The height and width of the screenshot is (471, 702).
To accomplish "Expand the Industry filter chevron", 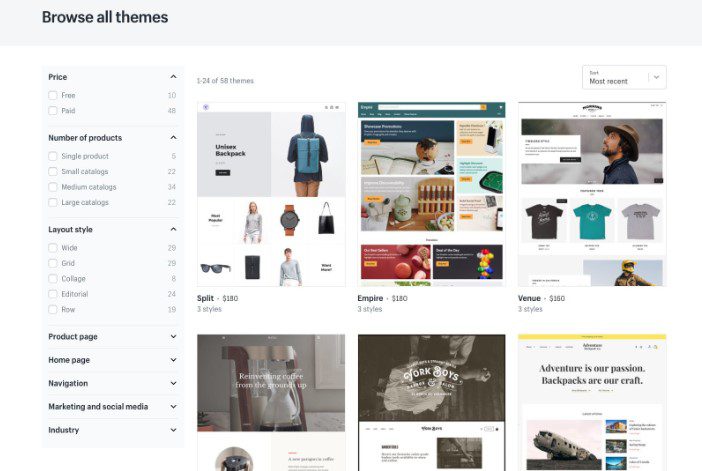I will [x=173, y=430].
